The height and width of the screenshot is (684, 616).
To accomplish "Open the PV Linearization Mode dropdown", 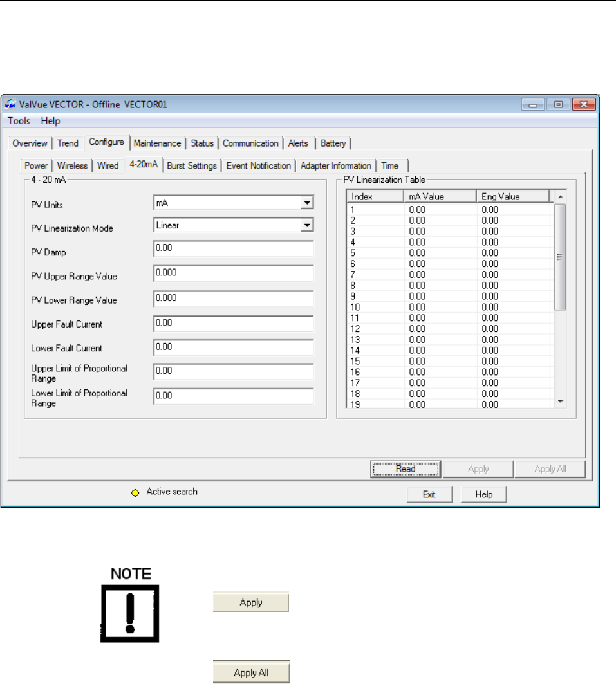I will click(307, 225).
